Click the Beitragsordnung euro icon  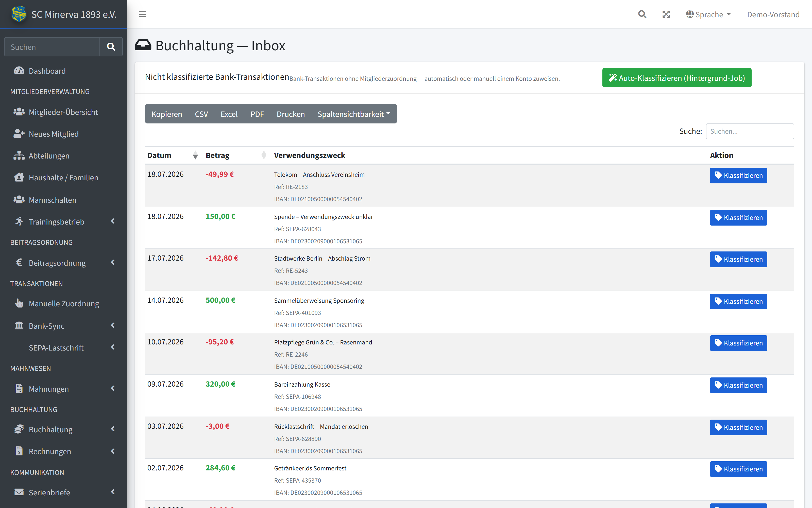tap(19, 262)
